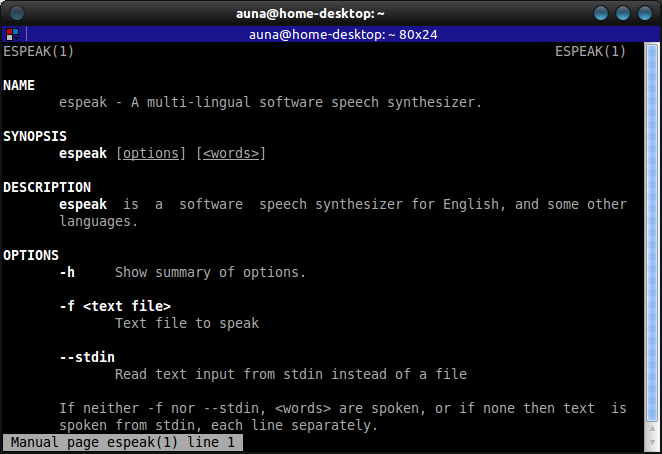Click the underlined <words> argument
This screenshot has width=662, height=454.
(x=231, y=153)
